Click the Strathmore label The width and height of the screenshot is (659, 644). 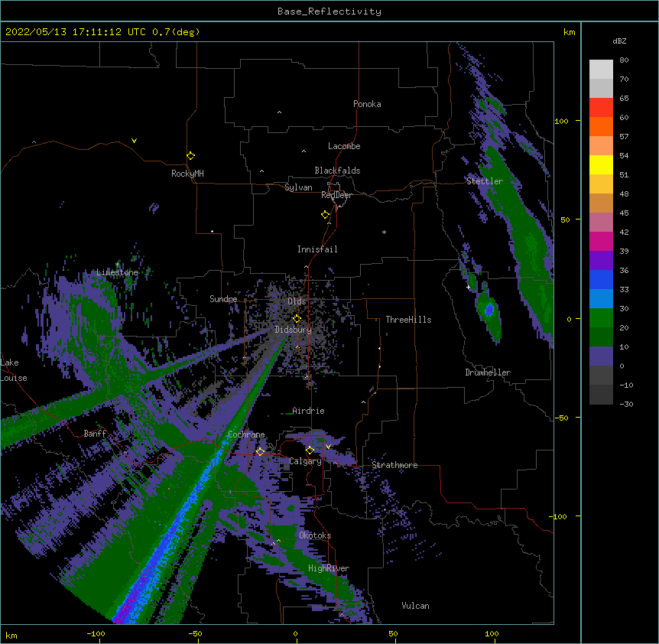pos(394,465)
